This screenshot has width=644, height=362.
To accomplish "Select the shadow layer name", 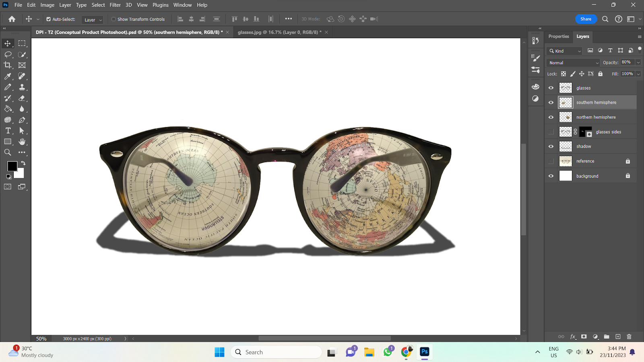I will 584,146.
